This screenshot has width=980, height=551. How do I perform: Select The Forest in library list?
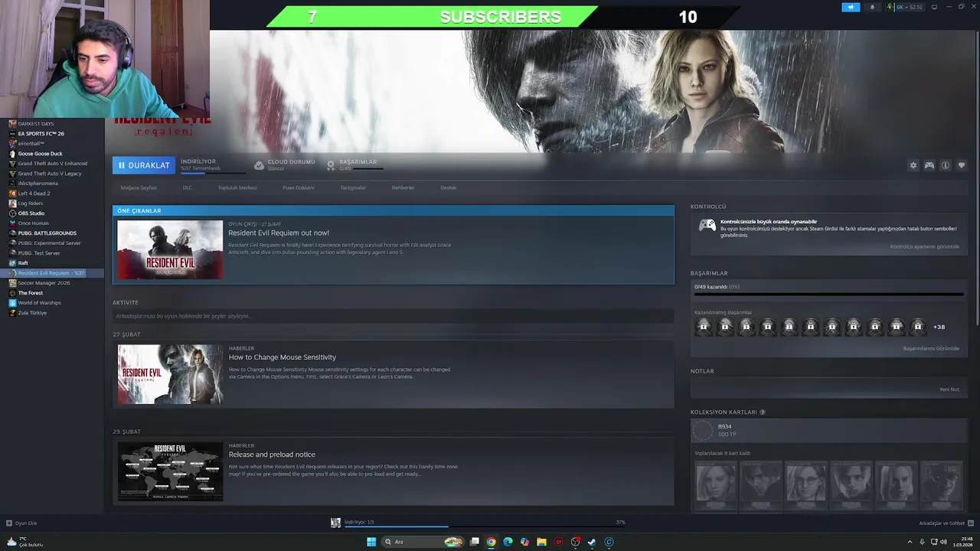(31, 292)
